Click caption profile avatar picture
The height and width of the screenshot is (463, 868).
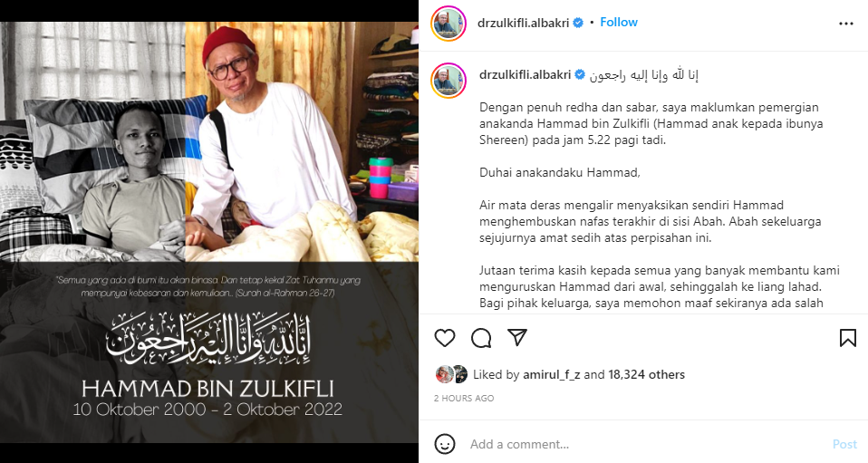point(448,81)
